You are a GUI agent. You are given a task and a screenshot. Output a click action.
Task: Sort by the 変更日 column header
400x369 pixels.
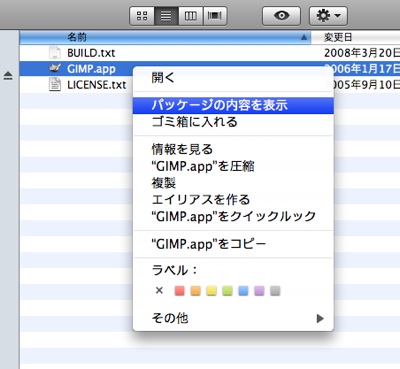(356, 37)
